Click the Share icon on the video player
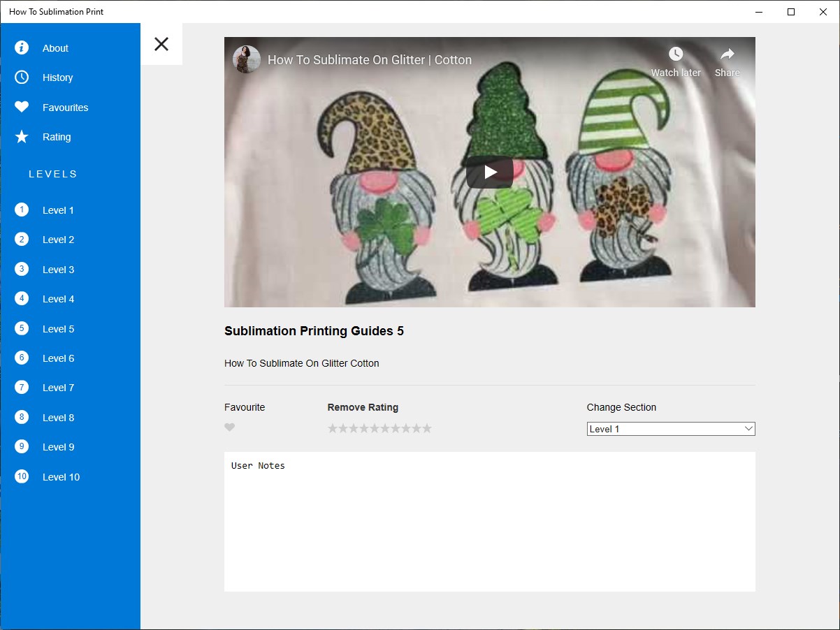This screenshot has width=840, height=630. (x=727, y=54)
